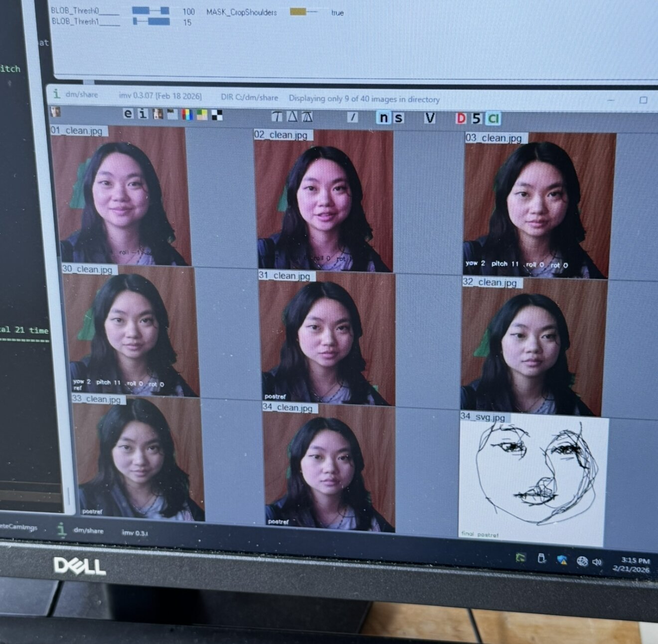Click the 'V' toolbar button

coord(430,118)
